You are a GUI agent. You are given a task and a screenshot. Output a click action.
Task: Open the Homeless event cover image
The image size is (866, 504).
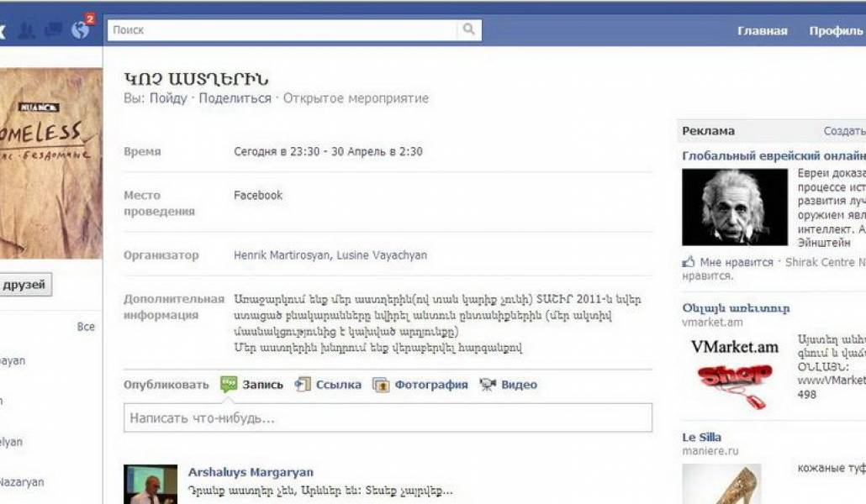50,164
